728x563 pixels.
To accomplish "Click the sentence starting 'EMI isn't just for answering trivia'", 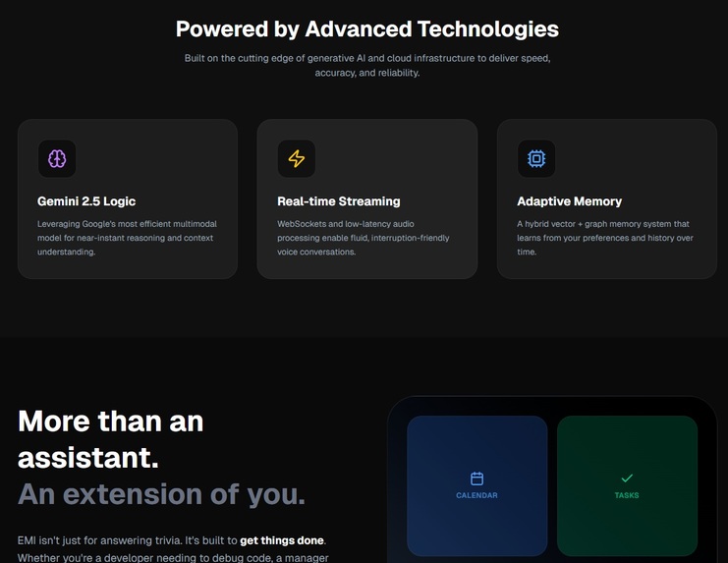I will pyautogui.click(x=172, y=540).
